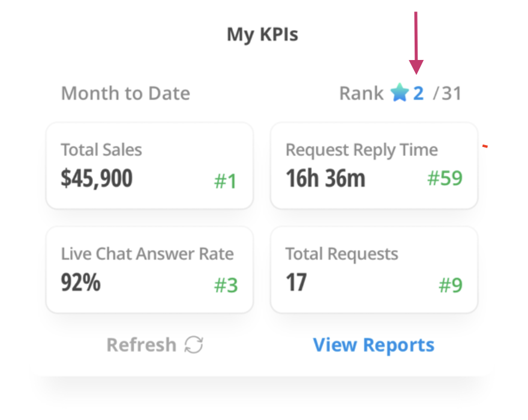Image resolution: width=528 pixels, height=420 pixels.
Task: Click the #3 live chat rank
Action: click(x=226, y=286)
